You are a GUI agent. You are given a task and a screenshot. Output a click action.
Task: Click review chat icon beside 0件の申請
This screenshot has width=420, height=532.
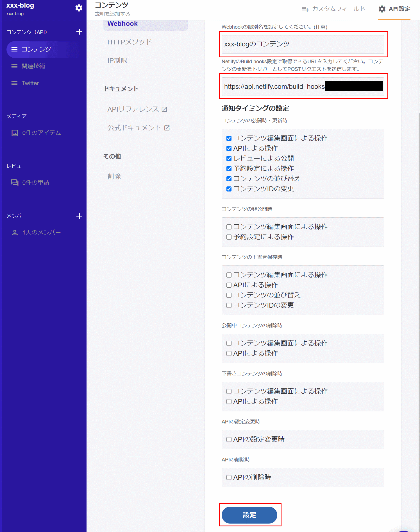pos(15,182)
